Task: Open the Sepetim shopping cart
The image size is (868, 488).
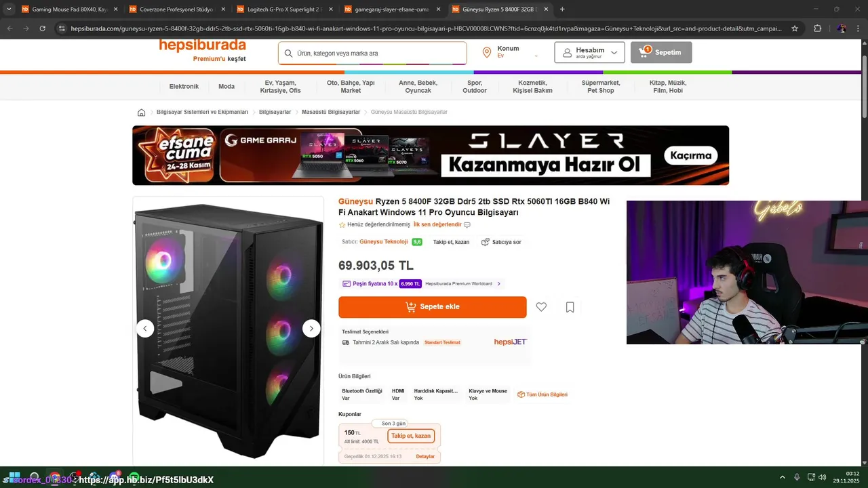Action: [x=661, y=52]
